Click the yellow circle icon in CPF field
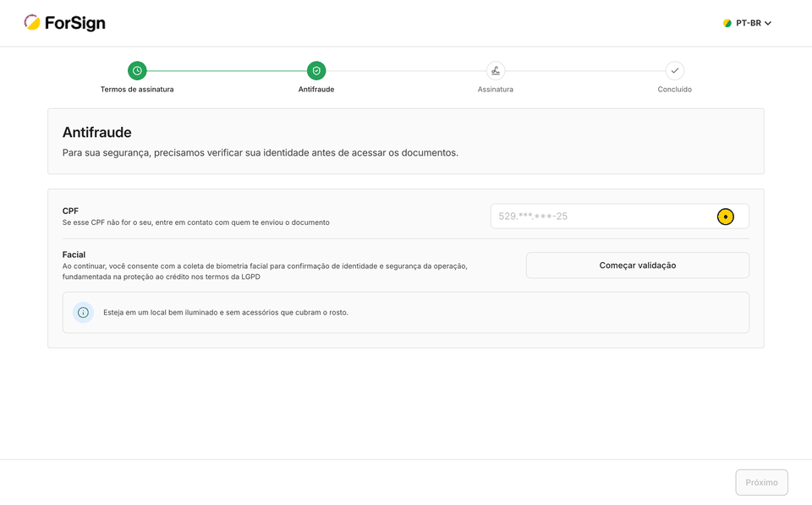Screen dimensions: 812x505 click(726, 217)
